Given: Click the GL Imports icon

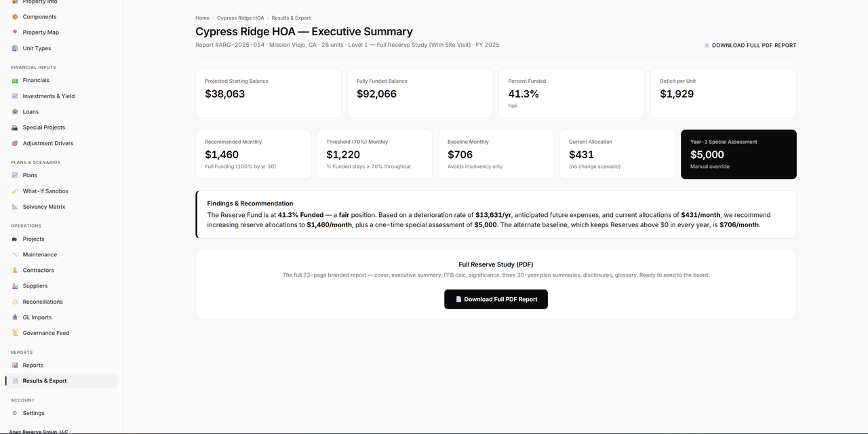Looking at the screenshot, I should [15, 317].
